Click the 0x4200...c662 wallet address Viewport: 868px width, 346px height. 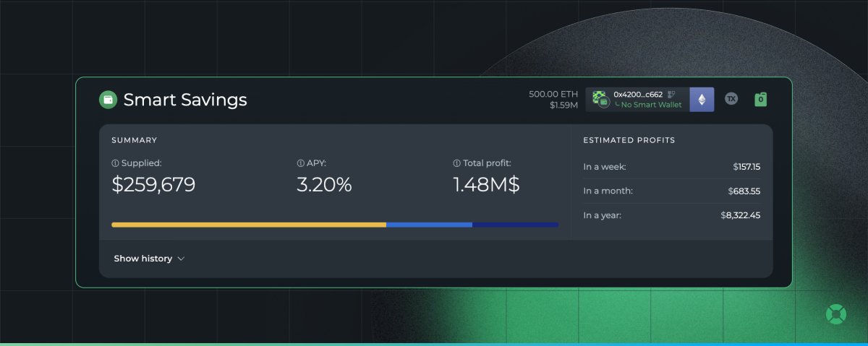[638, 94]
